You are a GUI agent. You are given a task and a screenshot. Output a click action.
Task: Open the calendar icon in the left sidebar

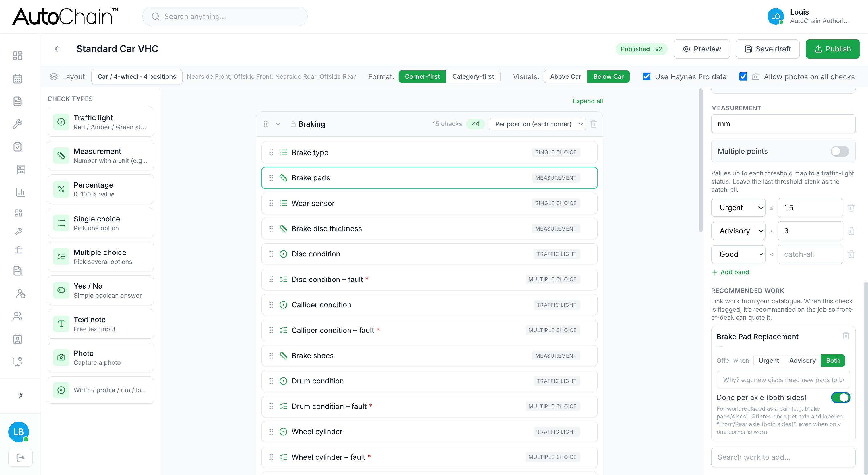coord(18,79)
